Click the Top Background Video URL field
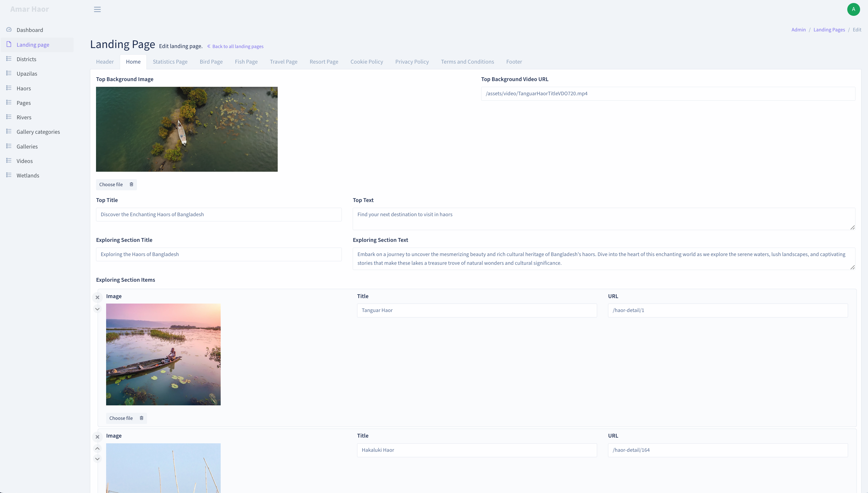The height and width of the screenshot is (493, 868). coord(668,93)
